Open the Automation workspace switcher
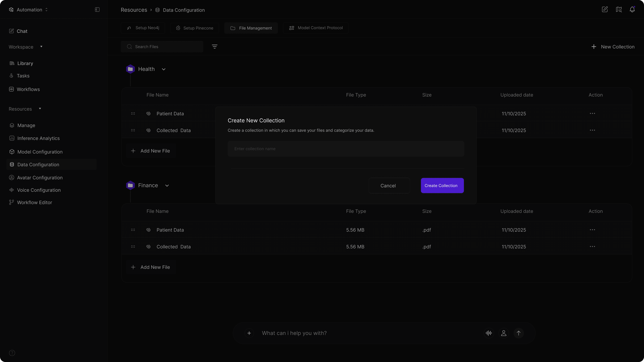 coord(29,10)
